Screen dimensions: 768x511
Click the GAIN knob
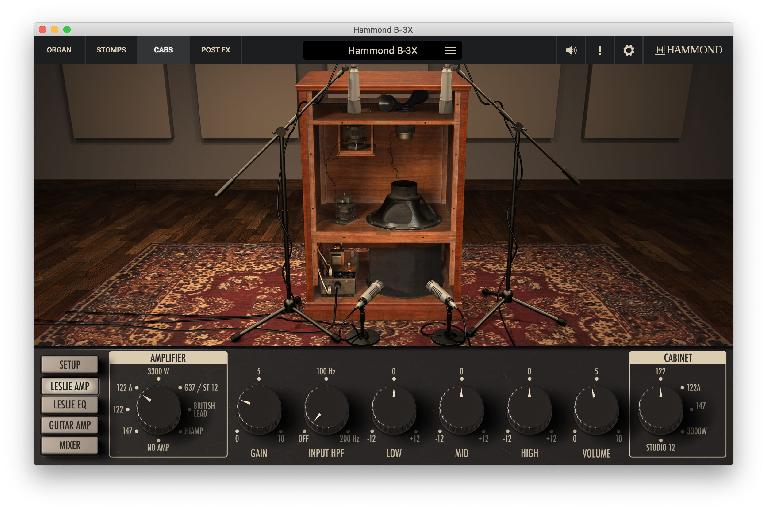click(x=259, y=410)
